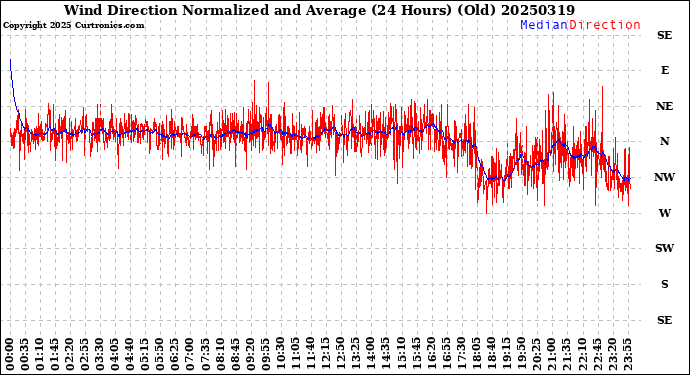Click the 20:25 time label
Screen dimensions: 690x375
click(536, 354)
